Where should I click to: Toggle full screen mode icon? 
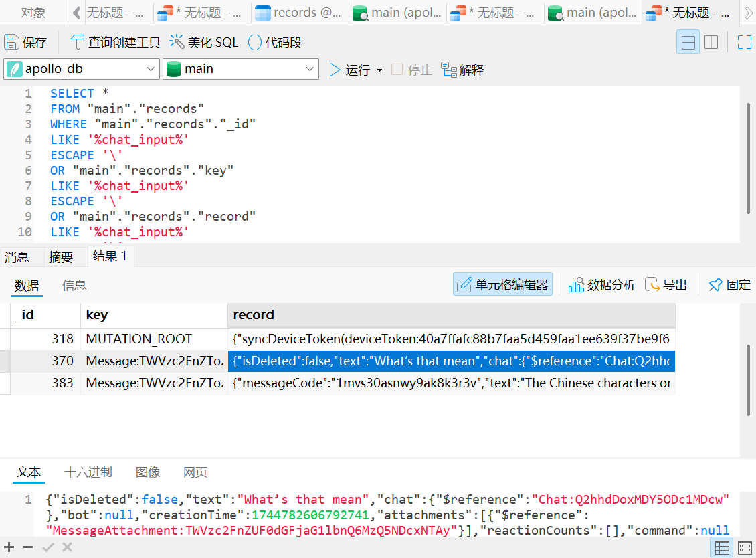click(745, 42)
